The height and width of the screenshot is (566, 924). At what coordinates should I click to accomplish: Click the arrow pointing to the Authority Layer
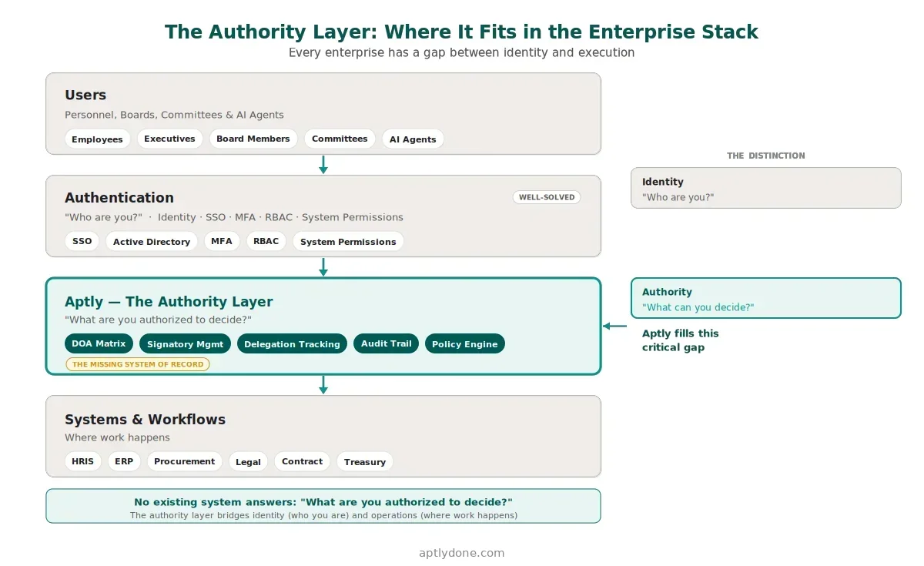pos(614,326)
